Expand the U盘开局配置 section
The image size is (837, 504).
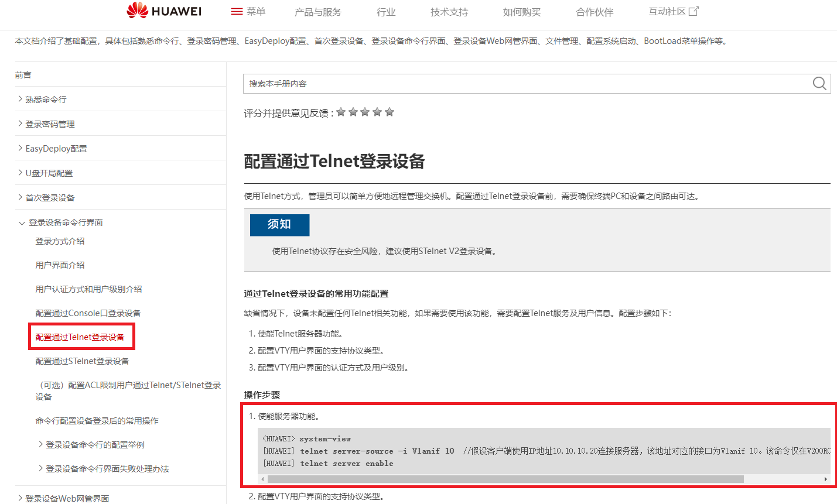pyautogui.click(x=45, y=173)
